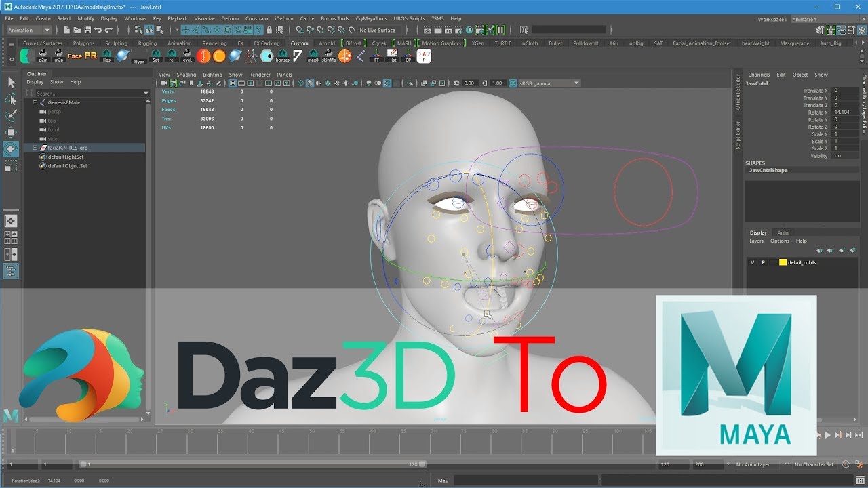Open the viewport Shading menu

tap(186, 75)
